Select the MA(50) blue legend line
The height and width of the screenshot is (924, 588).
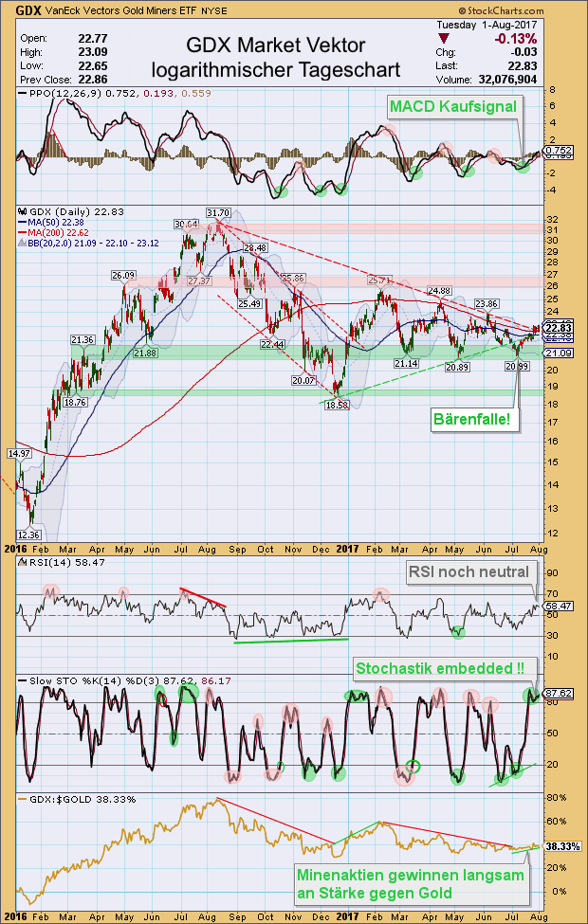click(x=24, y=224)
